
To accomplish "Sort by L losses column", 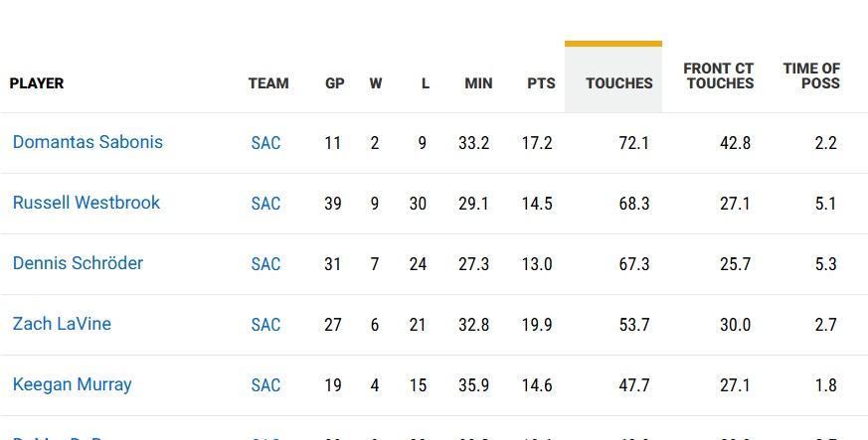I will coord(425,83).
